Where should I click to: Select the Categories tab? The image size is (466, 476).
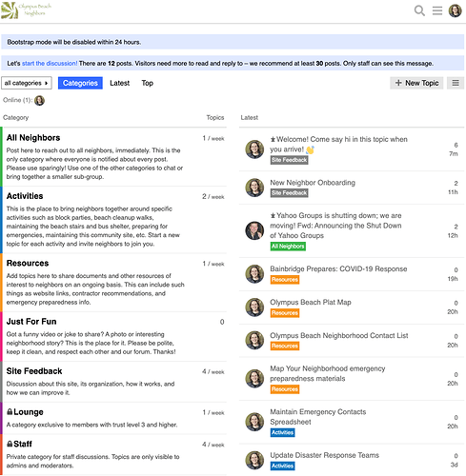point(80,83)
